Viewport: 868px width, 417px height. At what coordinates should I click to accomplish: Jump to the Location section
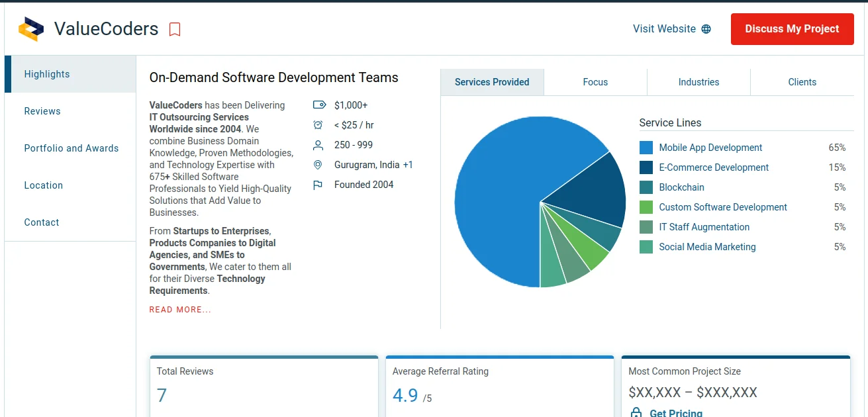coord(70,185)
